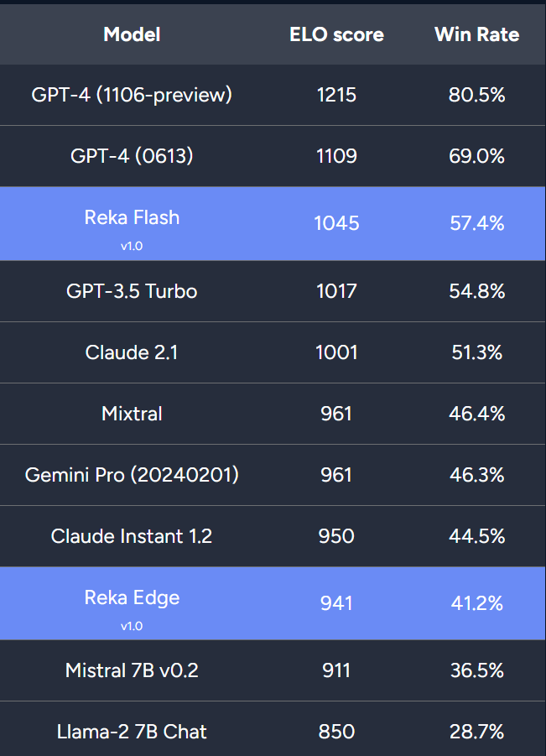Open the Reka Flash model entry

click(x=132, y=218)
